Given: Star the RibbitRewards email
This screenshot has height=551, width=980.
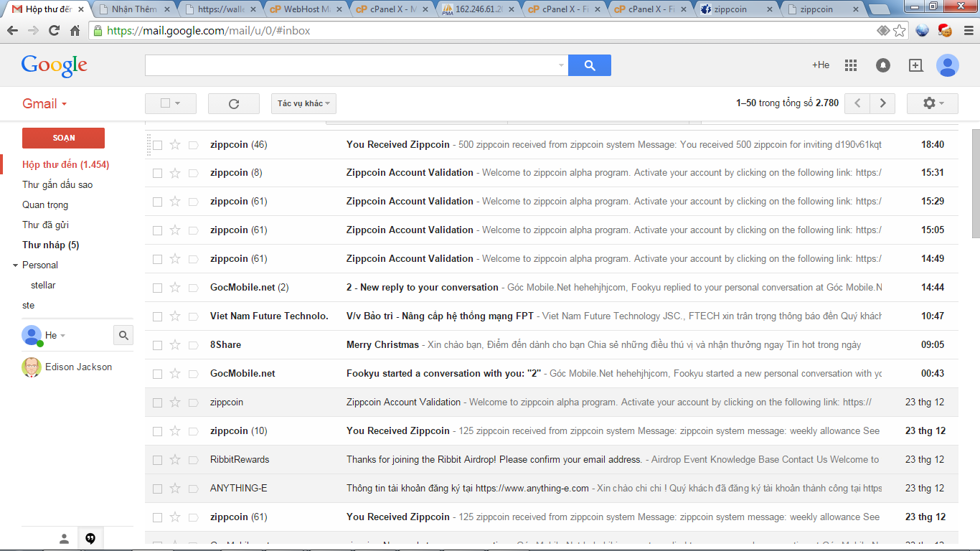Looking at the screenshot, I should tap(175, 460).
